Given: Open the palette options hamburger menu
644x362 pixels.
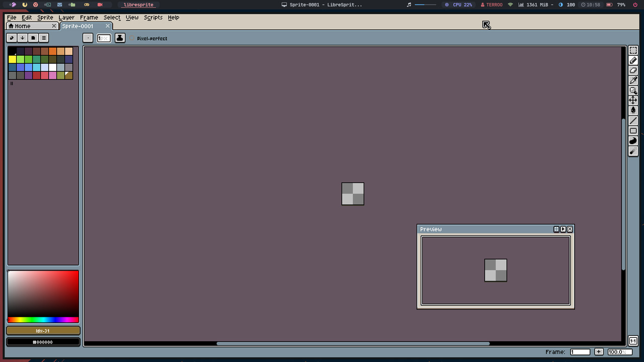Looking at the screenshot, I should (x=43, y=38).
